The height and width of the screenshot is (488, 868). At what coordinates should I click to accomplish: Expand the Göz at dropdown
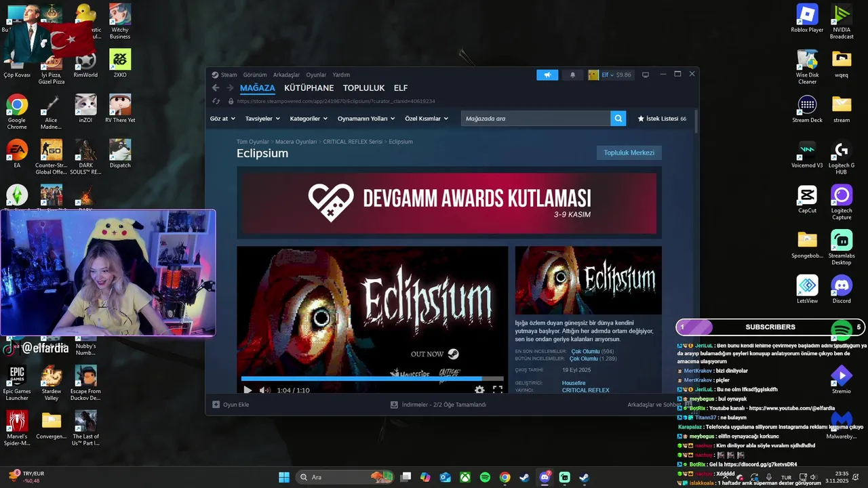coord(222,119)
